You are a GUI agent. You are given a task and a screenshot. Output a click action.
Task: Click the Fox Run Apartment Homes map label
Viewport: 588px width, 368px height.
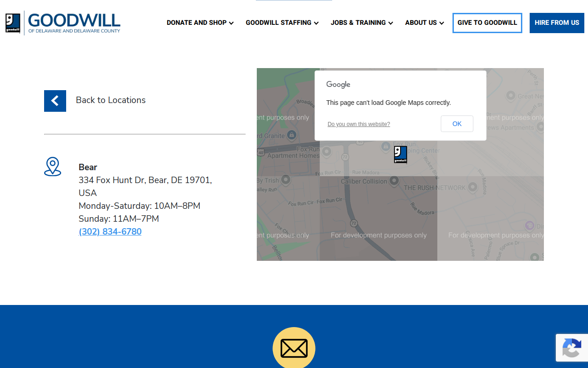[293, 152]
